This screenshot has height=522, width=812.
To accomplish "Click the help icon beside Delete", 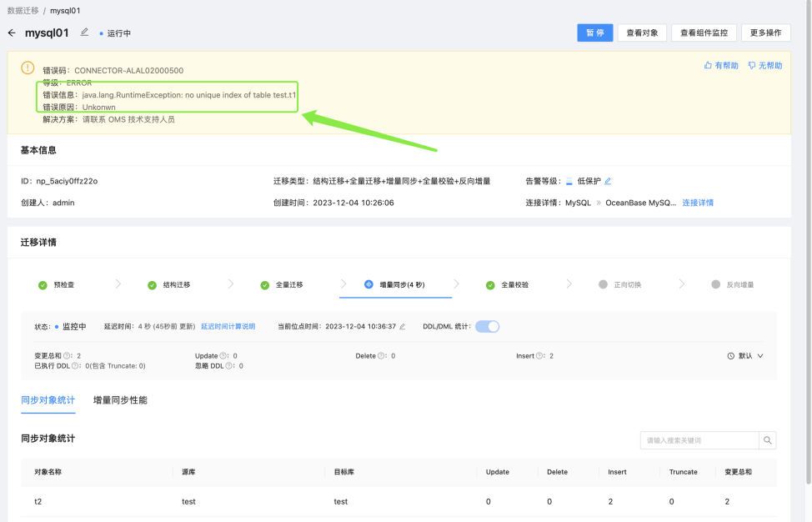I will click(381, 356).
